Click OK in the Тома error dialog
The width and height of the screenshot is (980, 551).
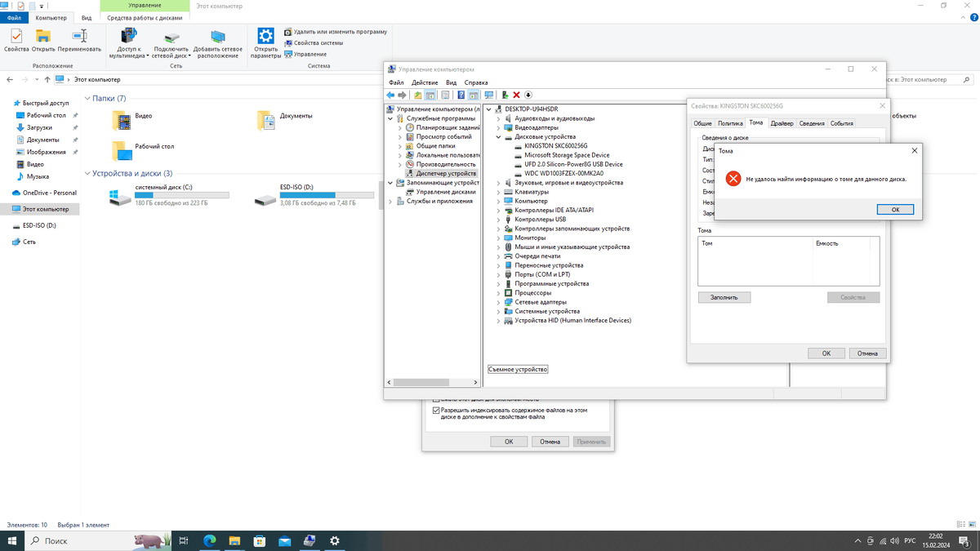895,210
